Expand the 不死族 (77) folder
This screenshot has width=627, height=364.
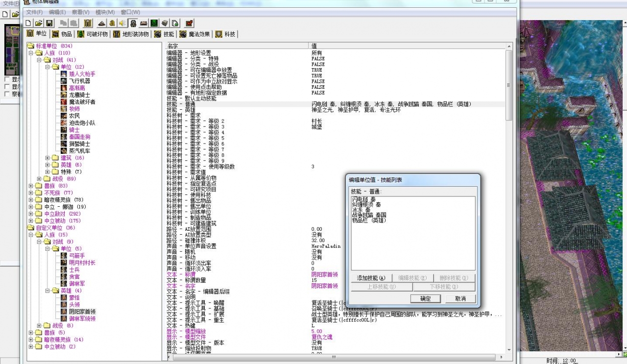[31, 193]
